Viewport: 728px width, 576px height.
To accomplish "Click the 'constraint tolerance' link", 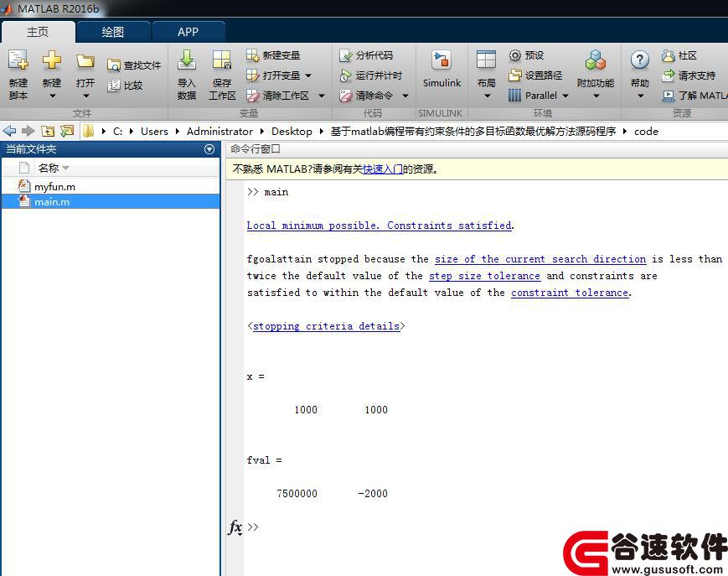I will click(x=571, y=292).
